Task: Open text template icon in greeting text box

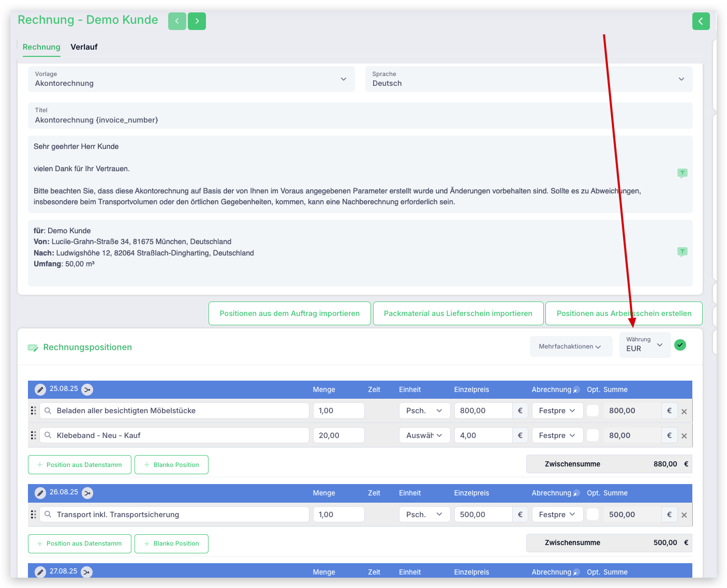Action: tap(683, 173)
